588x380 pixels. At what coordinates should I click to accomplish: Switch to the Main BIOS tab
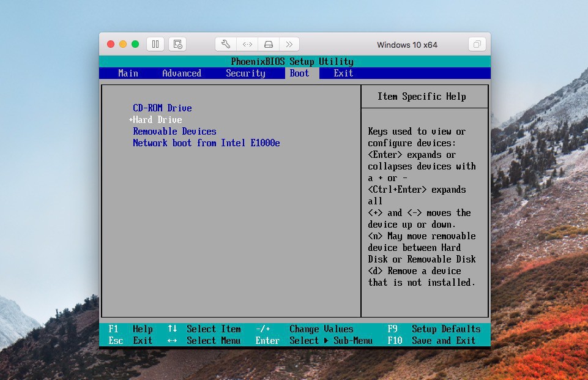pyautogui.click(x=128, y=73)
